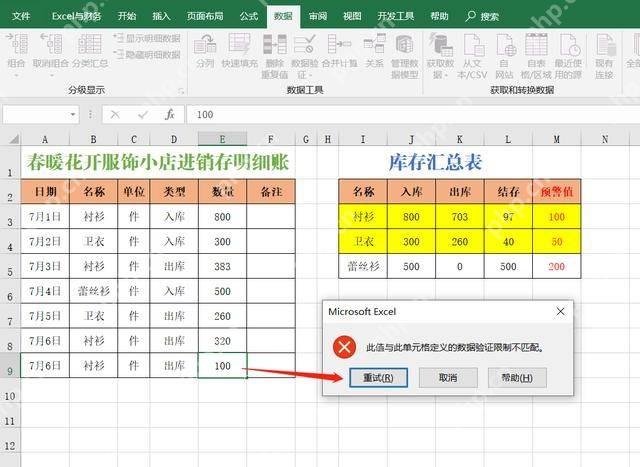The width and height of the screenshot is (640, 467).
Task: Switch to the 视图 tab
Action: [x=352, y=16]
